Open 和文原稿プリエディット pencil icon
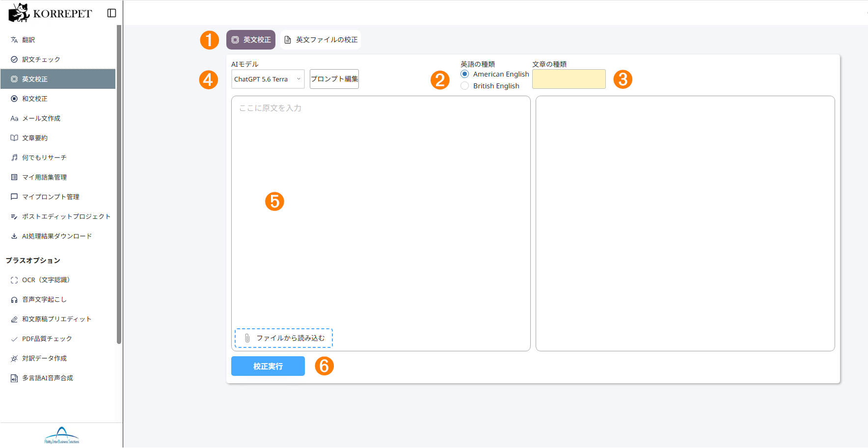This screenshot has height=448, width=868. tap(14, 319)
